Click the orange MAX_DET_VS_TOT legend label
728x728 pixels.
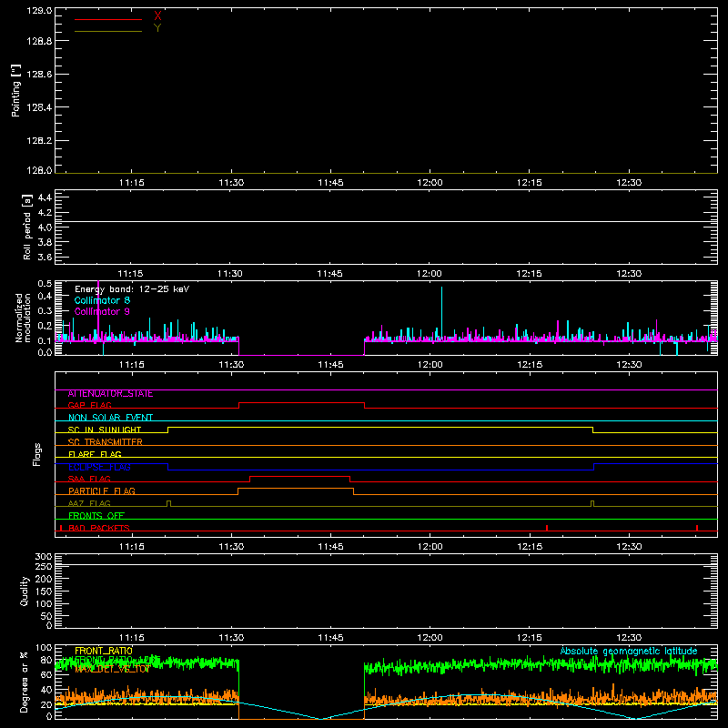click(x=112, y=670)
